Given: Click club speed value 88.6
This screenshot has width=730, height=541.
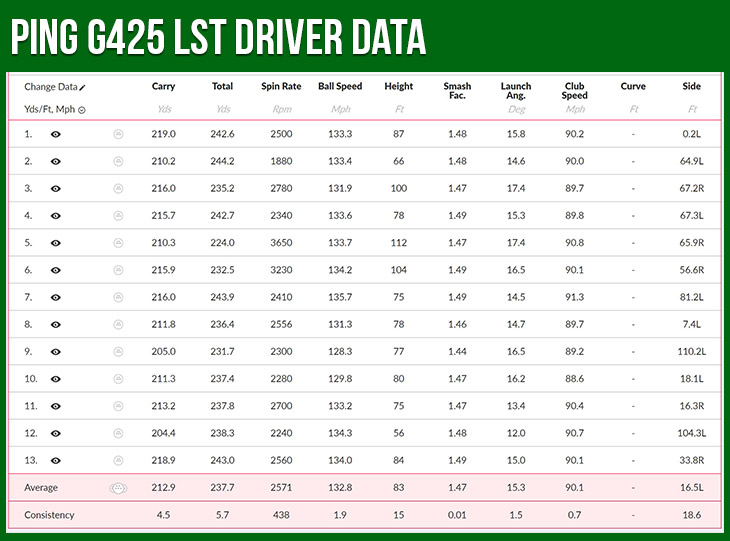Looking at the screenshot, I should [x=575, y=379].
